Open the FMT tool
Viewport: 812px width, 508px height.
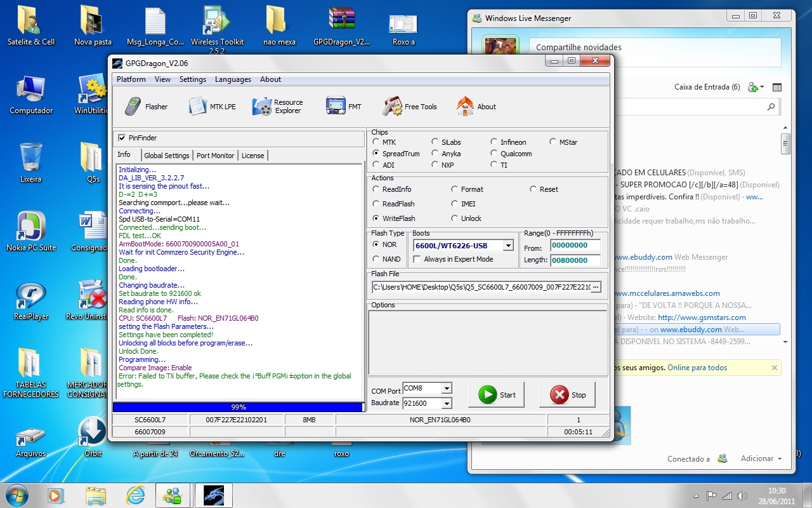[x=343, y=107]
